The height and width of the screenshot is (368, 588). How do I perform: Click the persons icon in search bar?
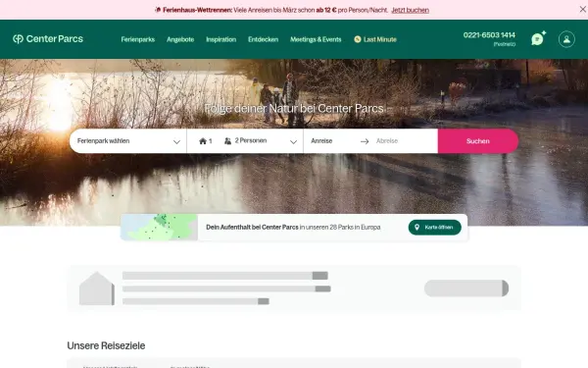point(227,140)
